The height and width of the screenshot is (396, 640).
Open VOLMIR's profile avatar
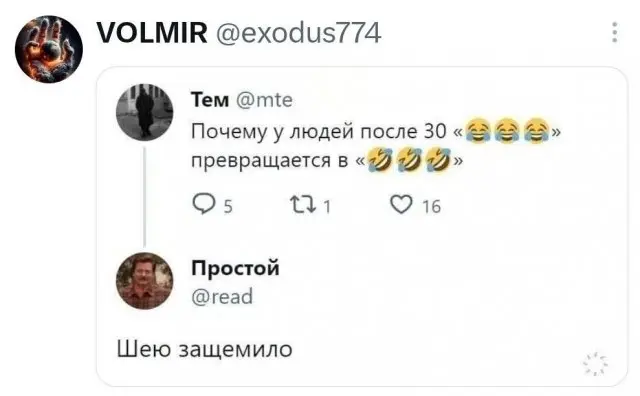pos(49,49)
